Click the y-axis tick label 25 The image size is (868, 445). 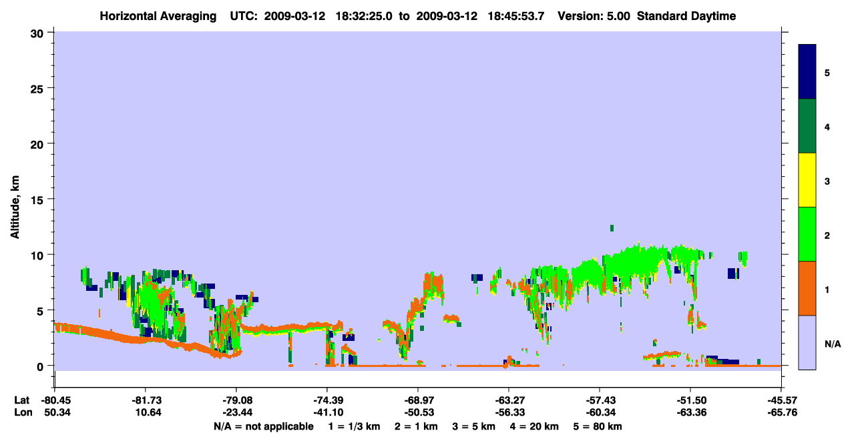pyautogui.click(x=39, y=88)
